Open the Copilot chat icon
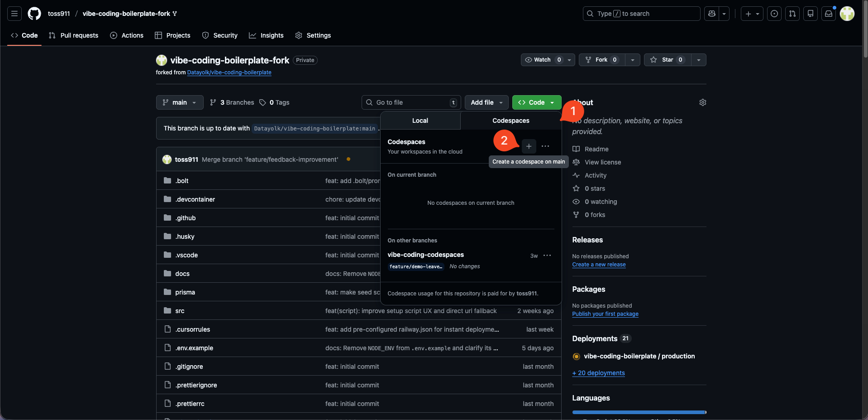The height and width of the screenshot is (420, 868). [712, 14]
